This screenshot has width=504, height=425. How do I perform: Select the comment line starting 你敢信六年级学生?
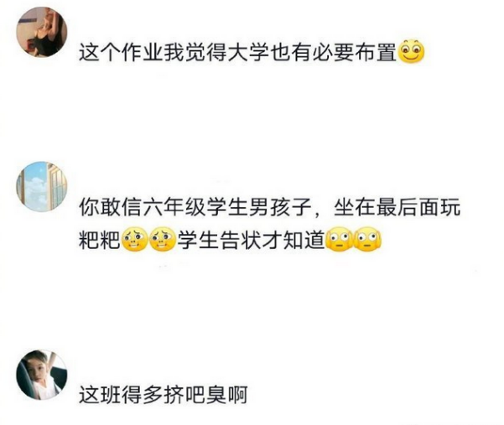click(270, 207)
